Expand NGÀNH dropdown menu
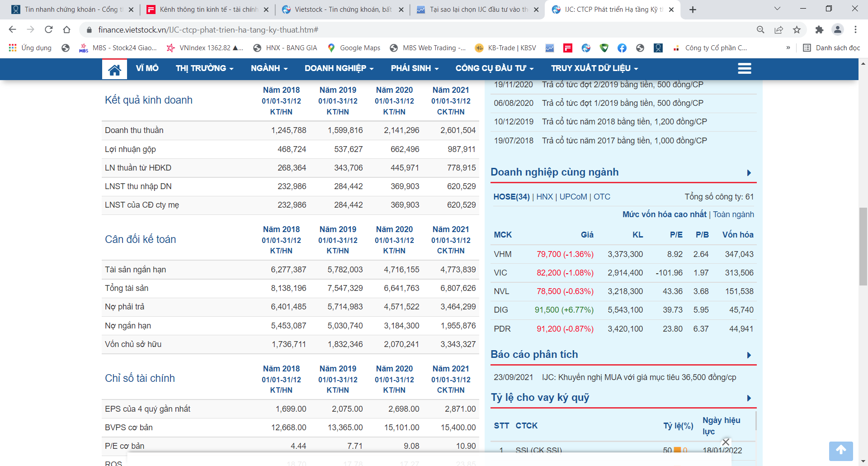Screen dimensions: 868x466 point(269,68)
